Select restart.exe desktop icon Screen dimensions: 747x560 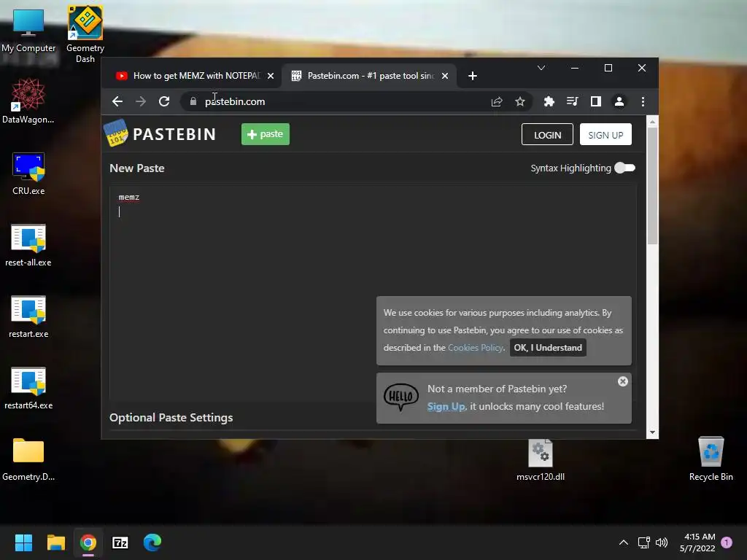pos(28,316)
